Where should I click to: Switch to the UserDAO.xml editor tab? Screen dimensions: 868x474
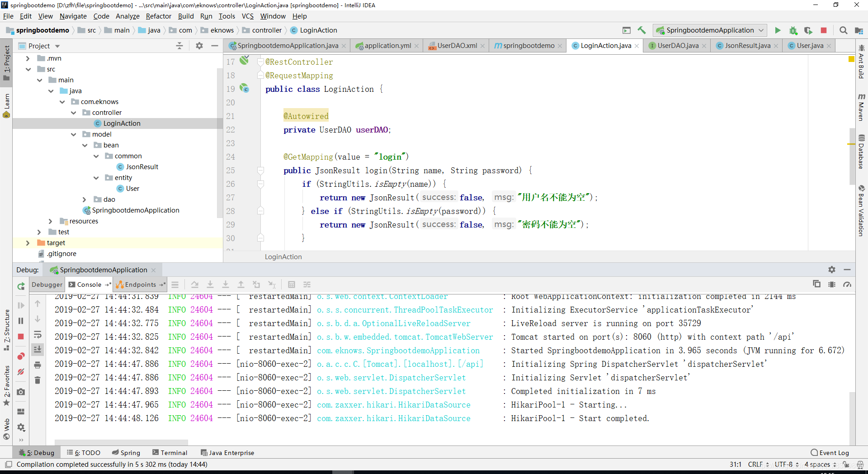(x=457, y=46)
